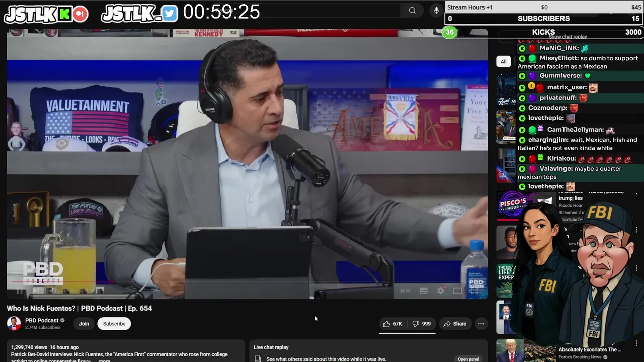The height and width of the screenshot is (362, 644).
Task: Select the All filter chip
Action: [x=503, y=61]
